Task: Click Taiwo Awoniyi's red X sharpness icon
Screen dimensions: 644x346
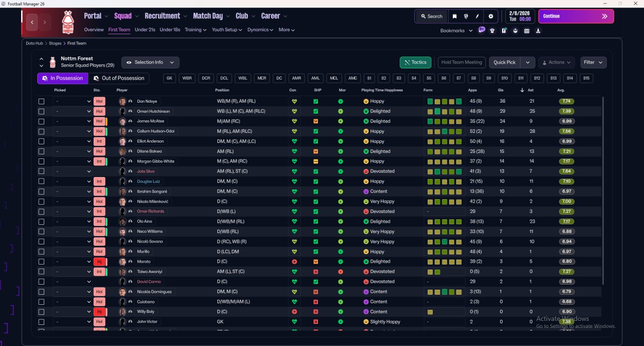Action: [315, 272]
